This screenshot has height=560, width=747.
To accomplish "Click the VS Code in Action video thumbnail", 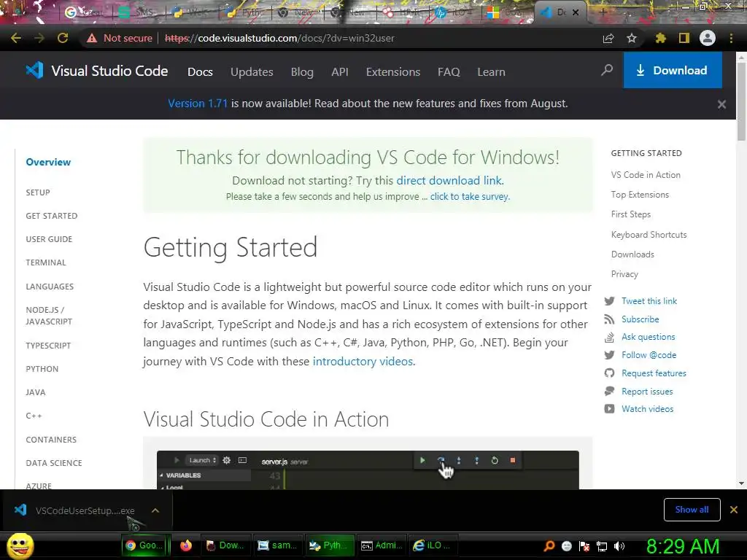I will tap(368, 469).
